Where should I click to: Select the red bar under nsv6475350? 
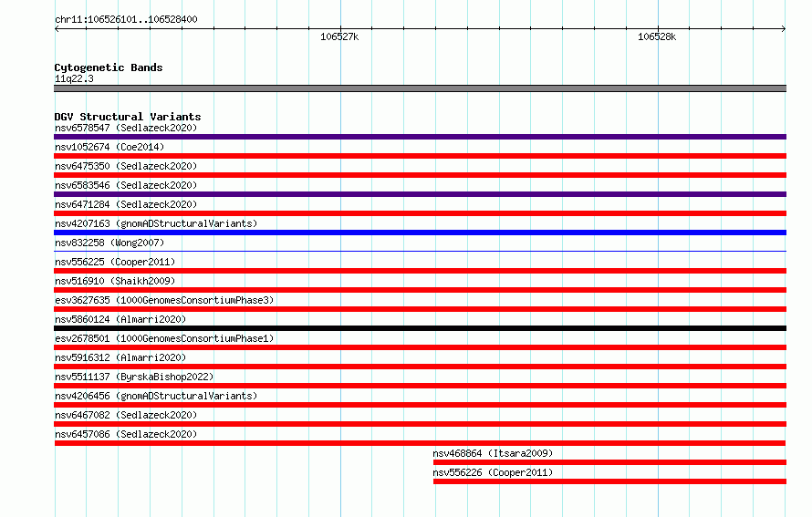[x=420, y=175]
